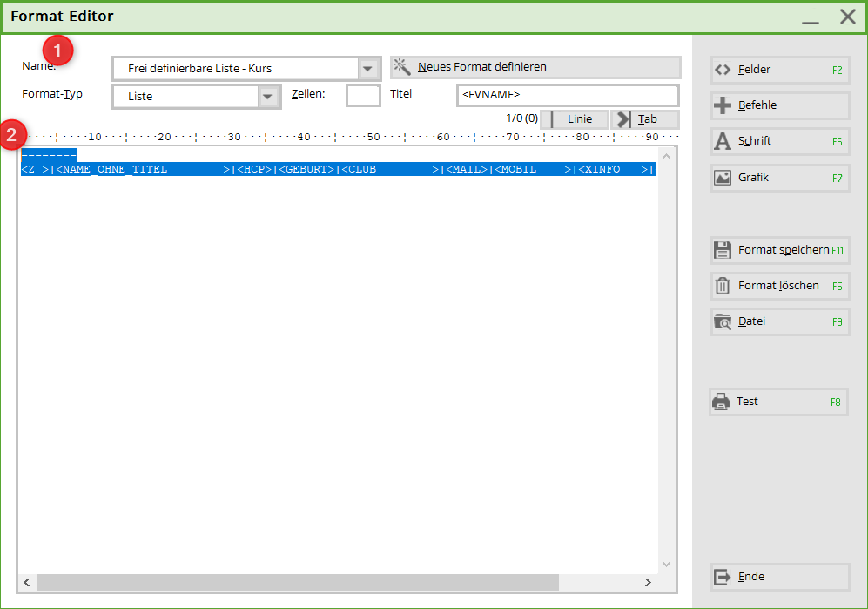
Task: Select the highlighted format line in editor
Action: click(337, 169)
